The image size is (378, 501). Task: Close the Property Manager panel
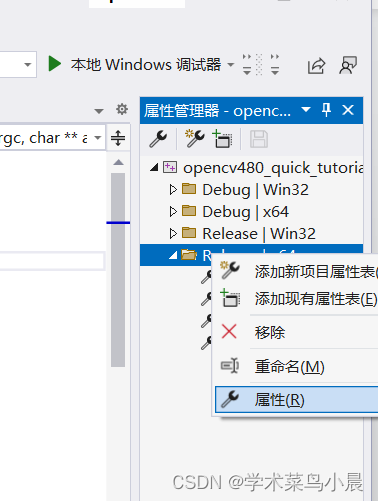[x=348, y=110]
